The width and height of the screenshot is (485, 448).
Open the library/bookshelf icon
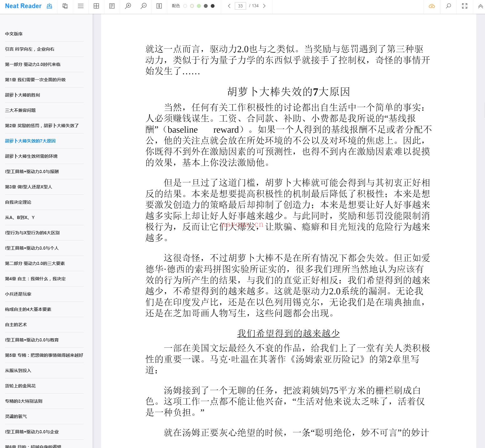(x=65, y=6)
